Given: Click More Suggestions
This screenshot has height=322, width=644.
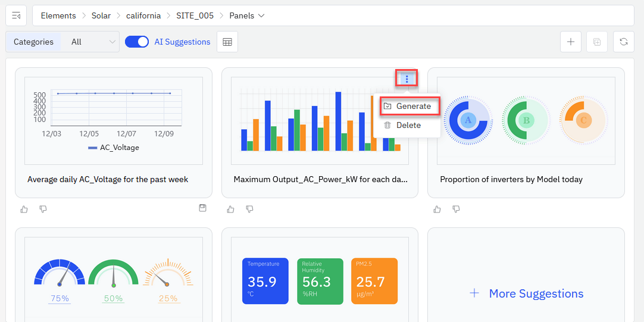Looking at the screenshot, I should pyautogui.click(x=526, y=293).
